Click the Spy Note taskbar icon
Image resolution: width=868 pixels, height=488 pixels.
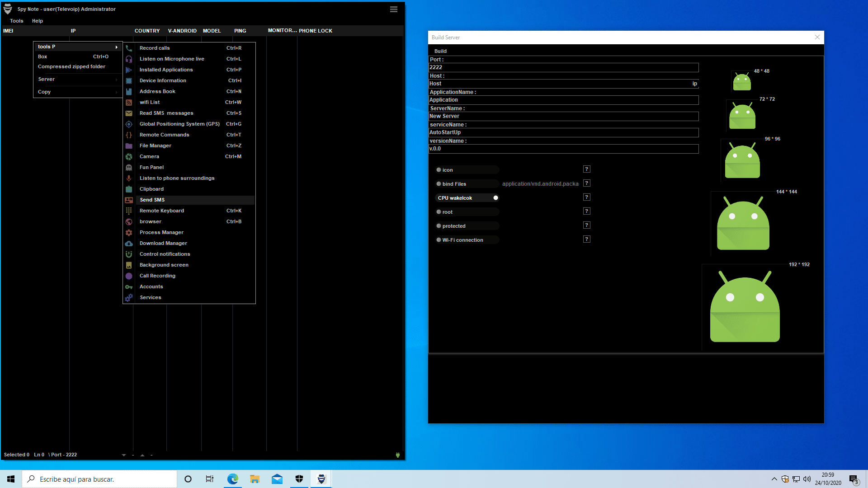coord(321,479)
